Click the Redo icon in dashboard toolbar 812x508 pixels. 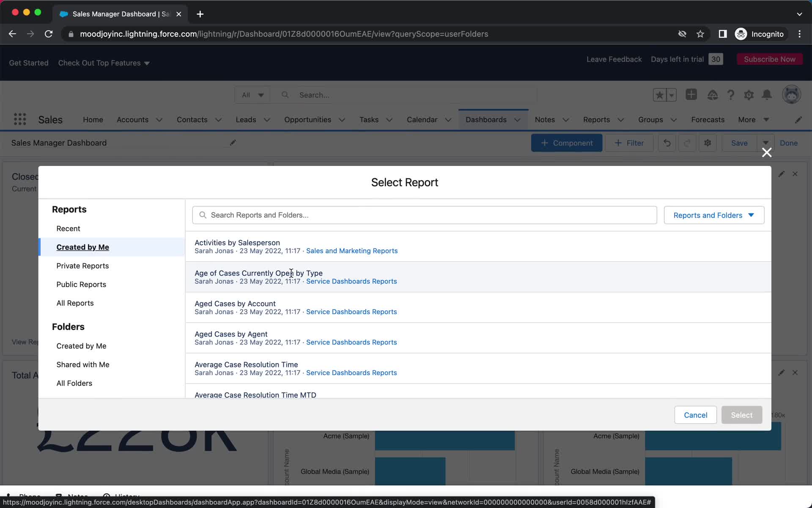pos(687,143)
